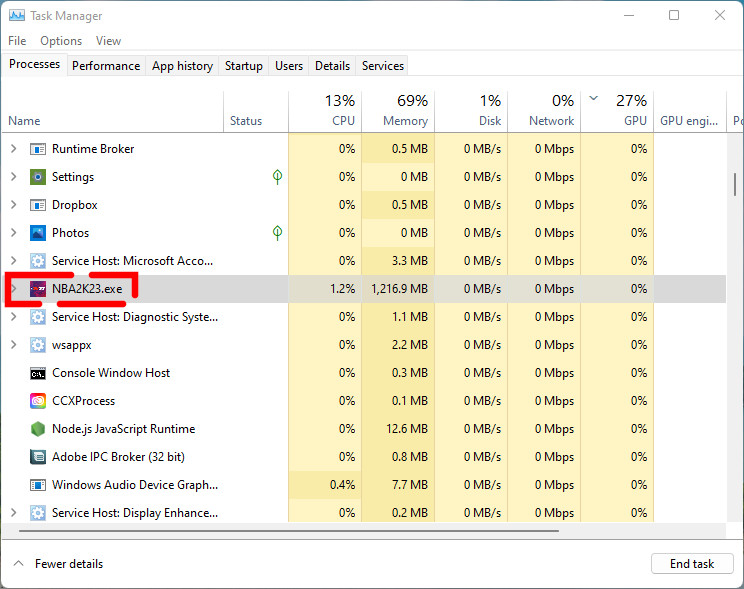Expand the Photos process group
Image resolution: width=744 pixels, height=589 pixels.
[14, 233]
